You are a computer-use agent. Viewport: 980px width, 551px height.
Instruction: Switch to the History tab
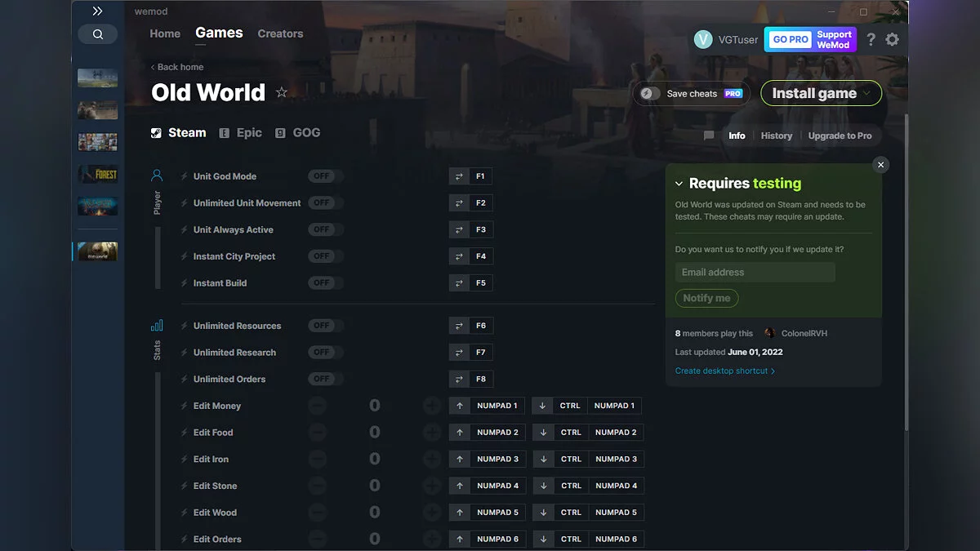point(776,136)
